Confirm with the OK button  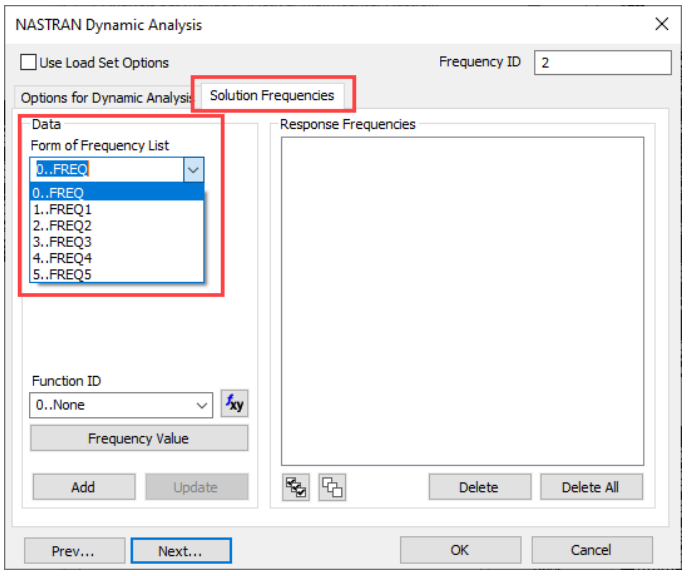click(x=460, y=550)
